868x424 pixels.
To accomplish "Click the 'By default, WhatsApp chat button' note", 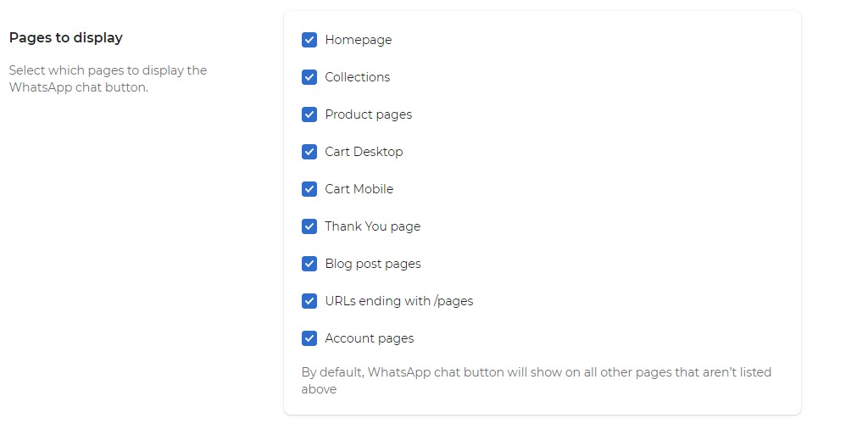I will click(x=536, y=380).
